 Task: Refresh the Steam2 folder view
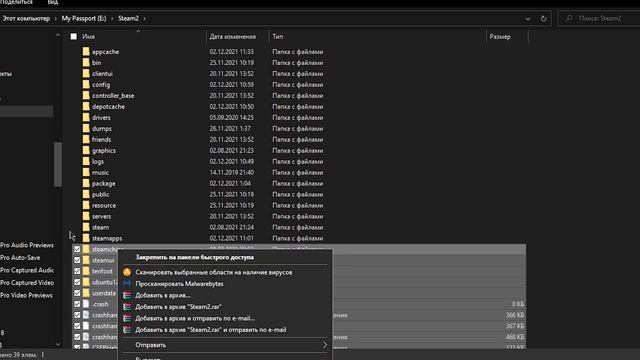click(543, 19)
